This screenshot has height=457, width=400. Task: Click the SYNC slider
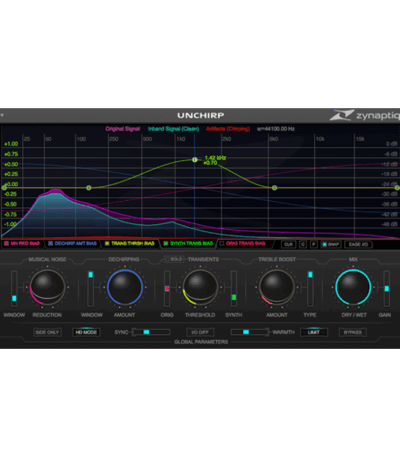pyautogui.click(x=151, y=332)
